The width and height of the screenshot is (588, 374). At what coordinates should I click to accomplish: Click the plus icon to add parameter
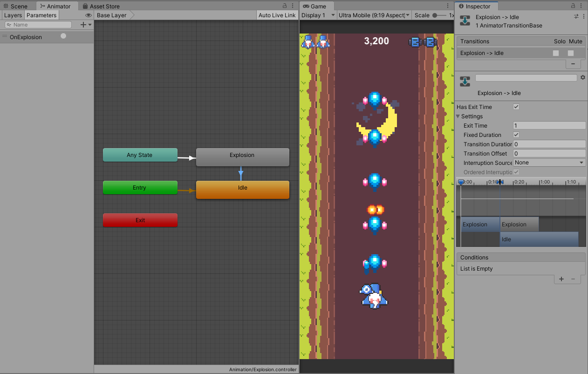(83, 25)
